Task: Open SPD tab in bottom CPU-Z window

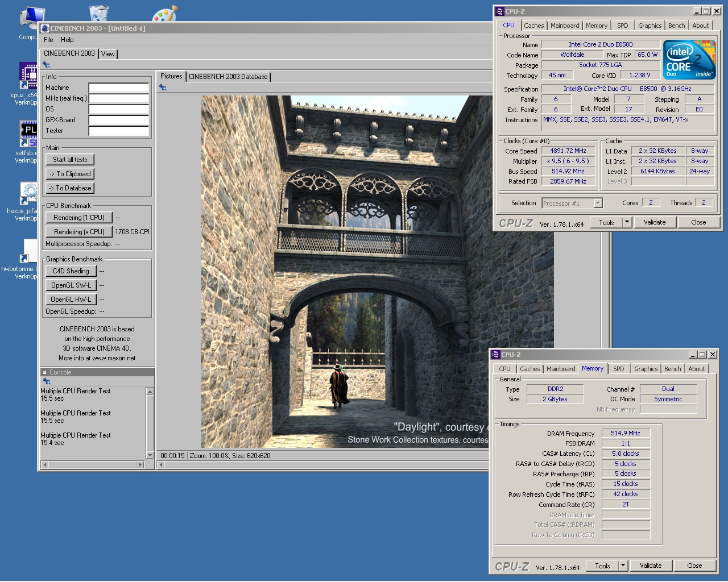Action: pos(619,369)
